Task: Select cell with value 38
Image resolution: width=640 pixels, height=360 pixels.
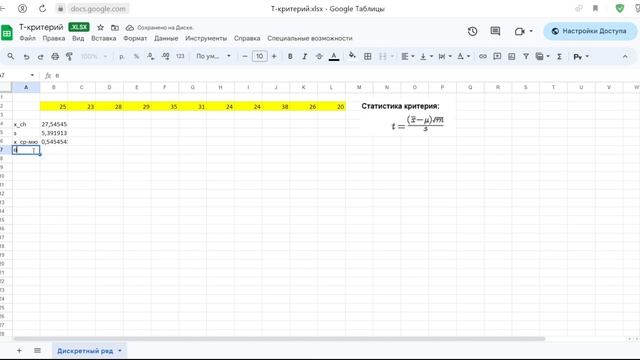Action: tap(276, 107)
